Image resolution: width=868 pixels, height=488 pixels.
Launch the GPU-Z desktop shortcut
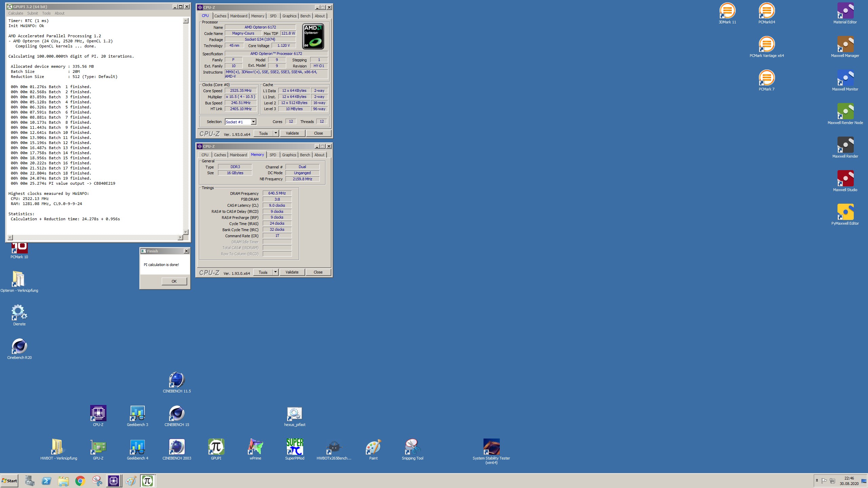[x=98, y=449]
